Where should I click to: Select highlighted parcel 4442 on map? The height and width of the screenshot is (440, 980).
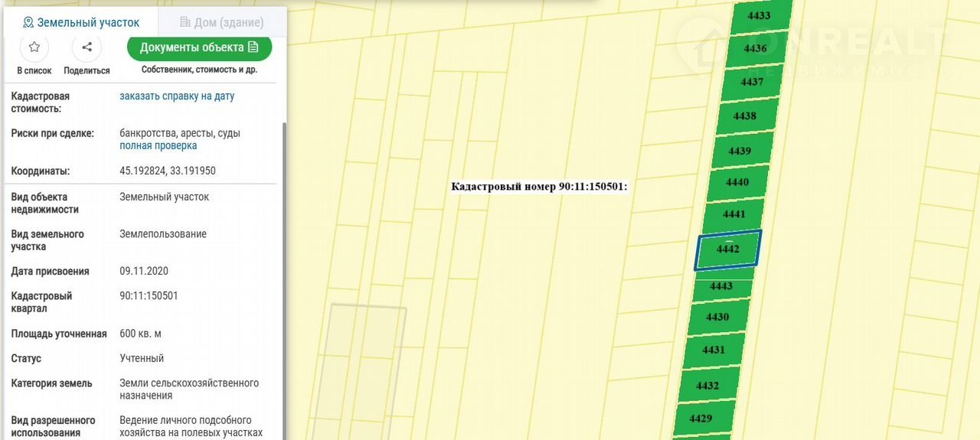pos(727,250)
